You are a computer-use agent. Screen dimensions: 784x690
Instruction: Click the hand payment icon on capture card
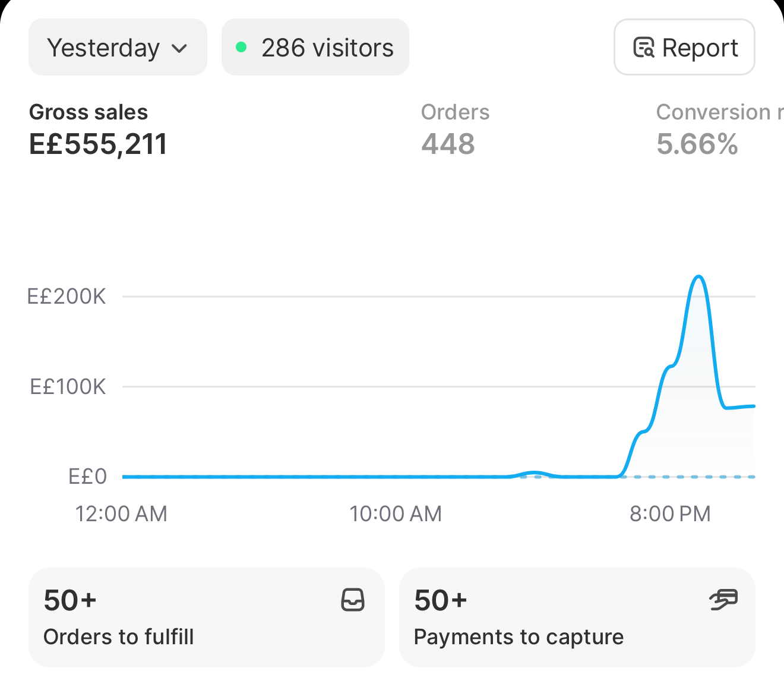723,600
